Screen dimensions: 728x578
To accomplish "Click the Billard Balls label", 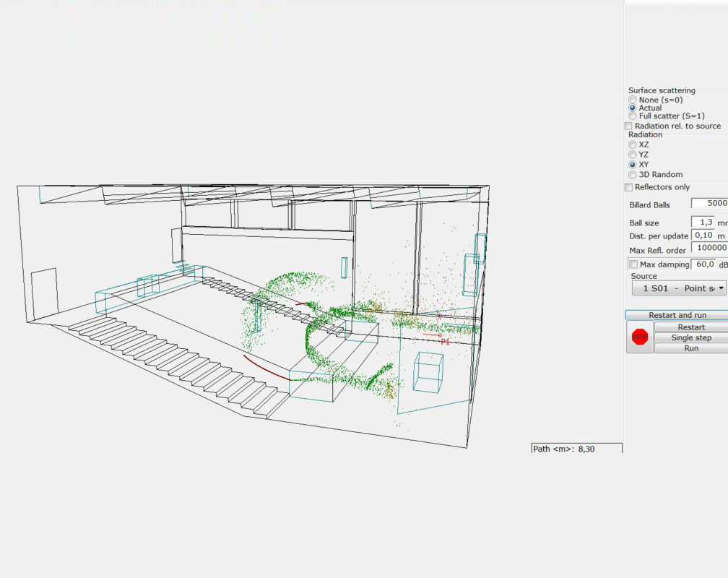I will 649,205.
